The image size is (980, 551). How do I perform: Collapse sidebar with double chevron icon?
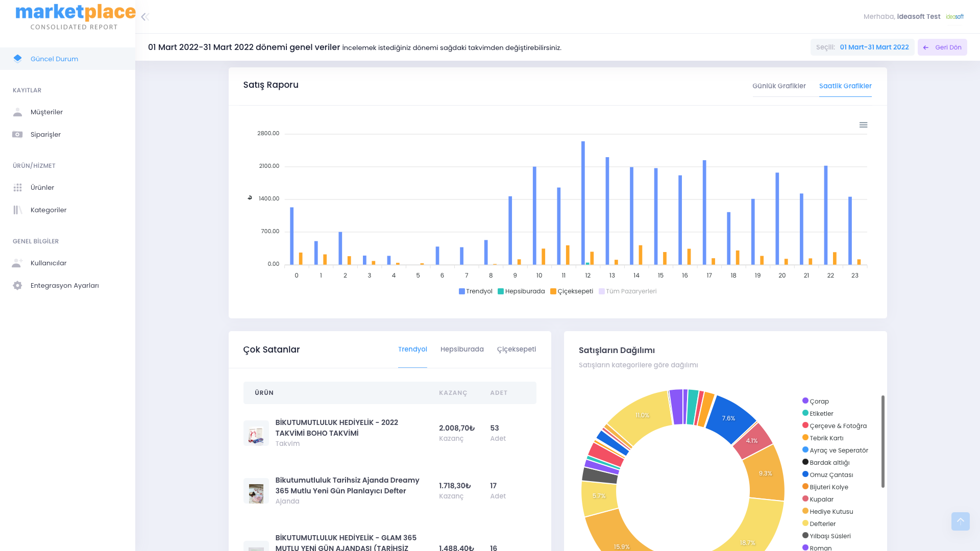[145, 17]
